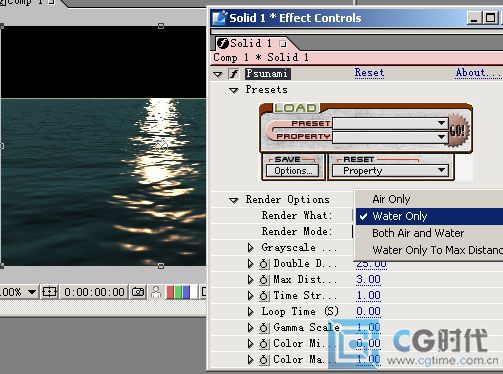The width and height of the screenshot is (503, 374).
Task: Expand the Color Mi... property
Action: click(251, 344)
